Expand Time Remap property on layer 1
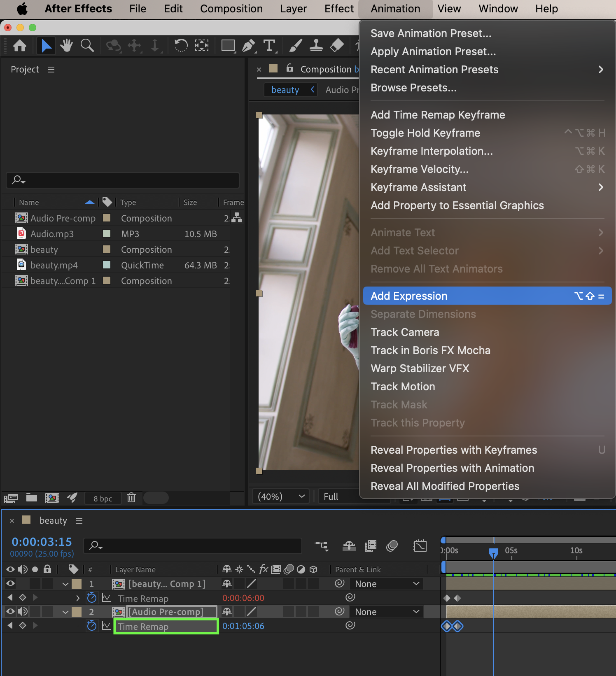 [x=78, y=598]
